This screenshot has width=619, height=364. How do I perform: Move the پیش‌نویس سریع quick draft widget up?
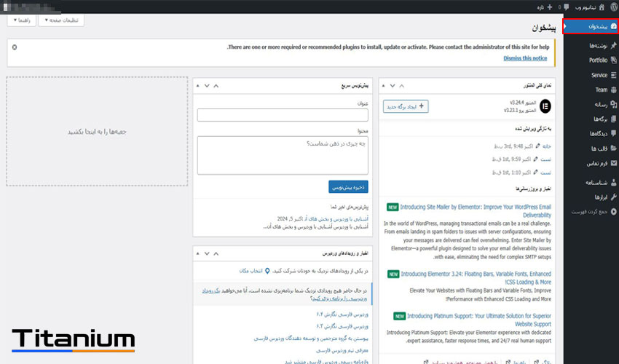click(216, 86)
